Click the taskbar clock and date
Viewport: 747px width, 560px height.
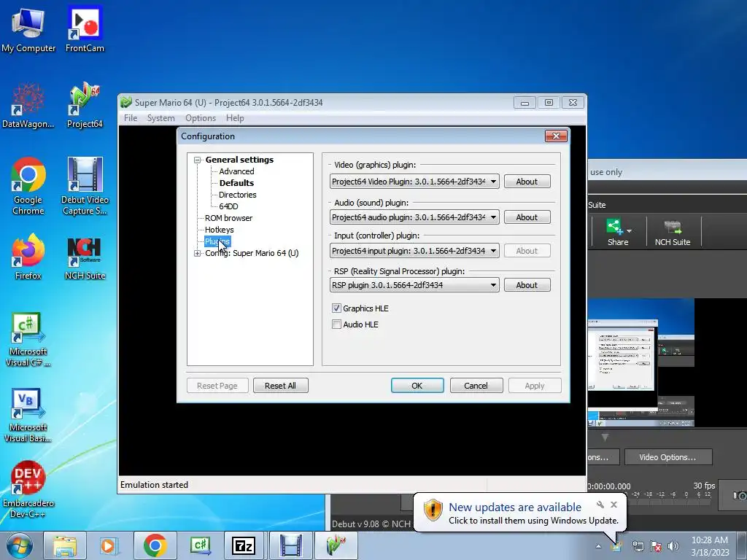[710, 546]
